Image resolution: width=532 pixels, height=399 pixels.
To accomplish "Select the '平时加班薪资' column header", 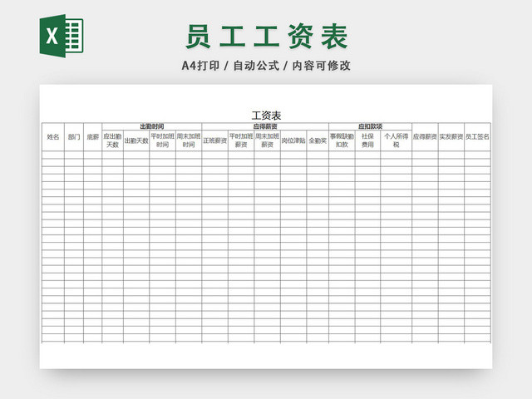I will click(241, 140).
